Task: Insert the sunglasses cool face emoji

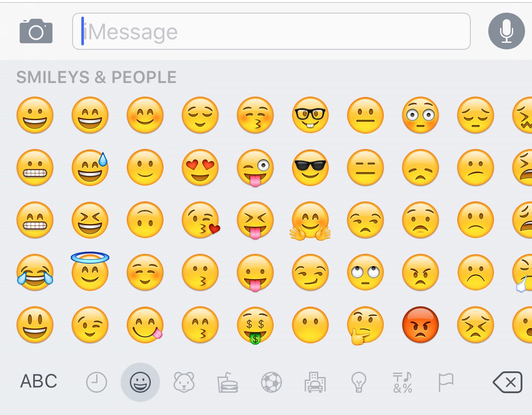Action: pos(310,167)
